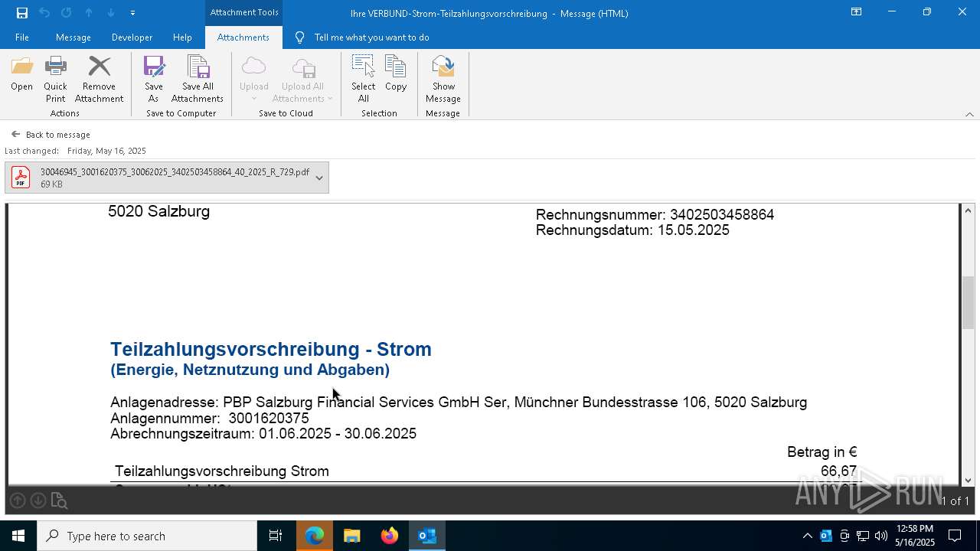The height and width of the screenshot is (551, 980).
Task: Open Windows Start menu
Action: click(18, 536)
